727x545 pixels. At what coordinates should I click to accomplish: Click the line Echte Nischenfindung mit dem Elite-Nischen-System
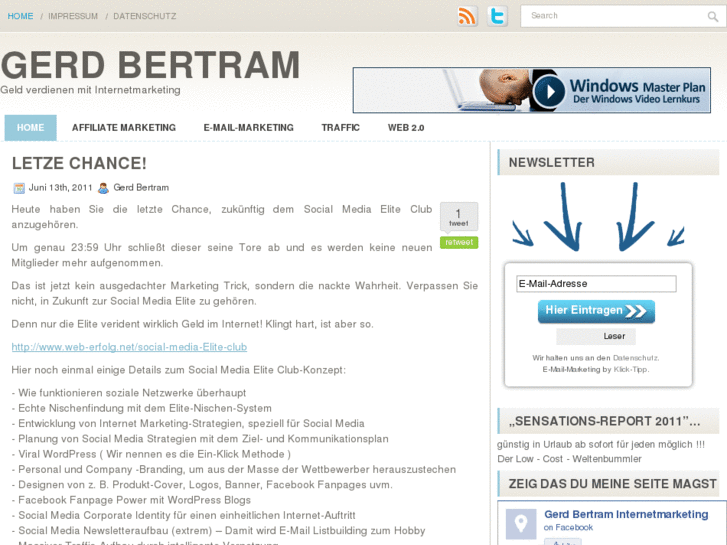coord(142,408)
